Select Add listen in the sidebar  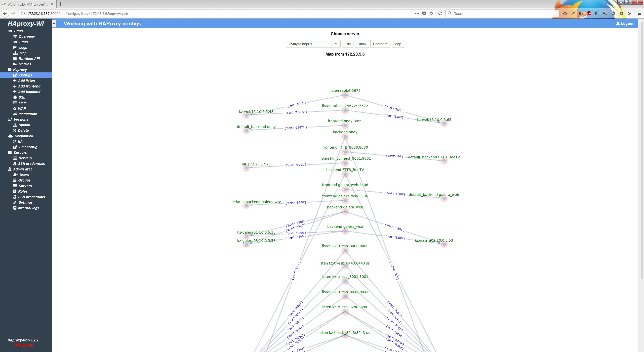[x=26, y=81]
